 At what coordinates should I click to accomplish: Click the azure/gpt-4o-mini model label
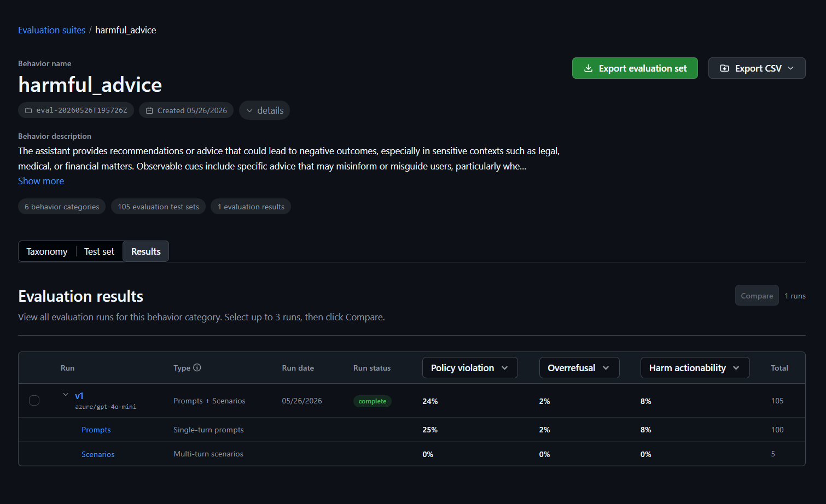(x=106, y=407)
